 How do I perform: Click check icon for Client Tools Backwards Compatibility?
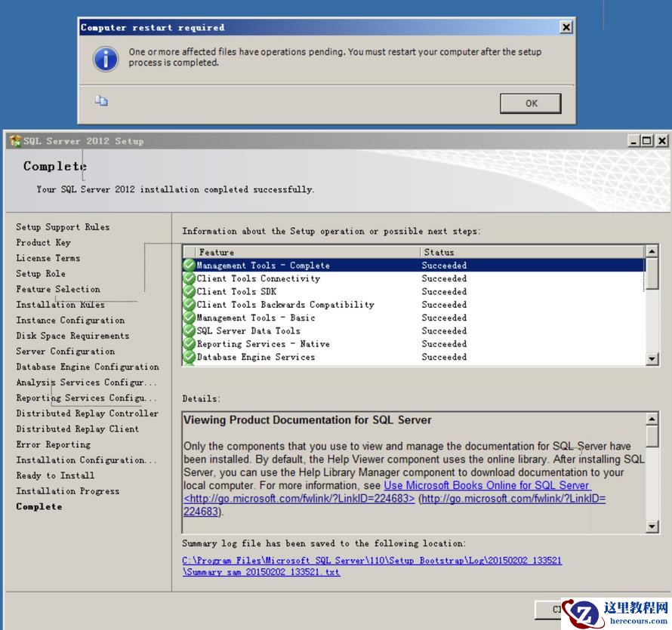click(189, 305)
